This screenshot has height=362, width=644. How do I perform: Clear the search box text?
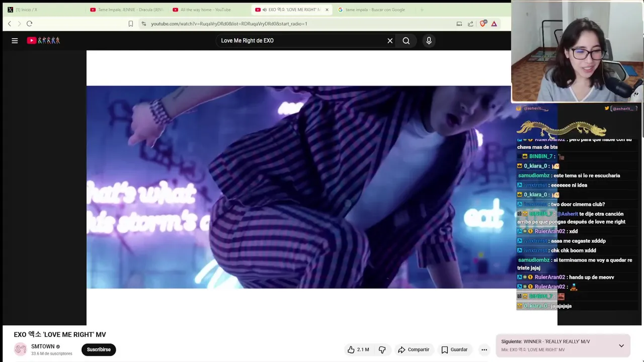(390, 41)
